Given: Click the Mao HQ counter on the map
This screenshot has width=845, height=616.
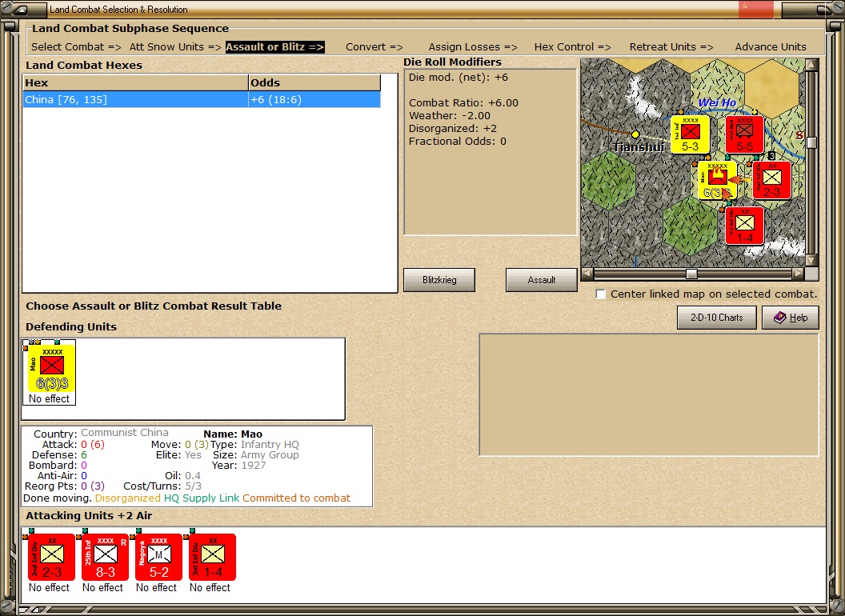Looking at the screenshot, I should 717,180.
